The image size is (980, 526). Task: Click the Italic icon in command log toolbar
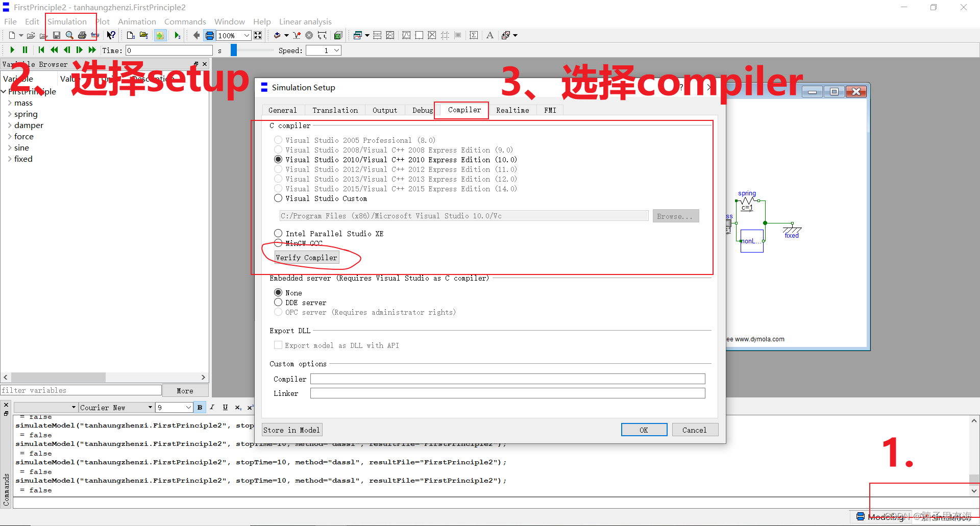pos(212,407)
